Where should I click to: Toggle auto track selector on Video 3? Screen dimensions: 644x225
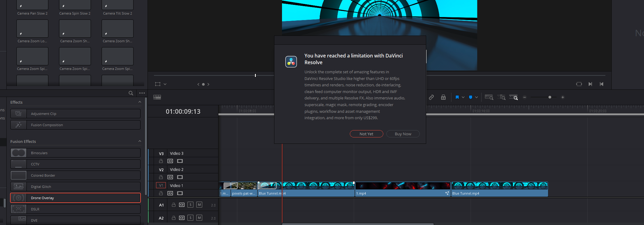(x=170, y=161)
